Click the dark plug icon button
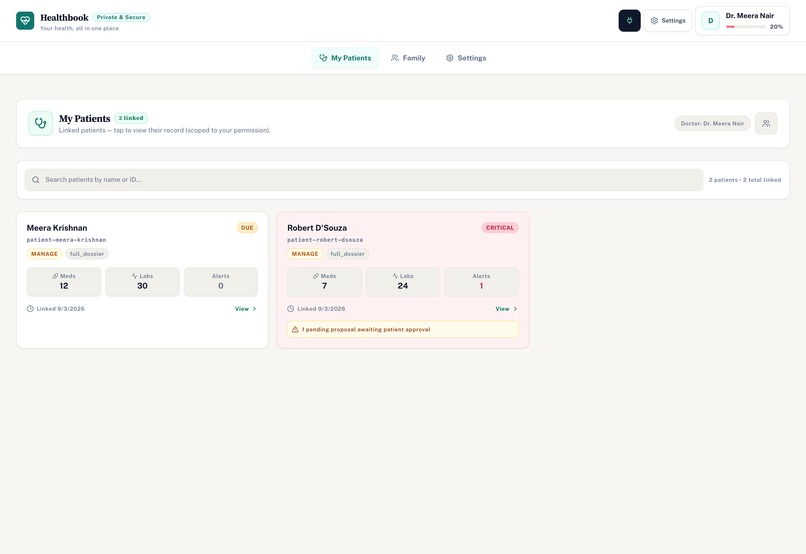 629,21
